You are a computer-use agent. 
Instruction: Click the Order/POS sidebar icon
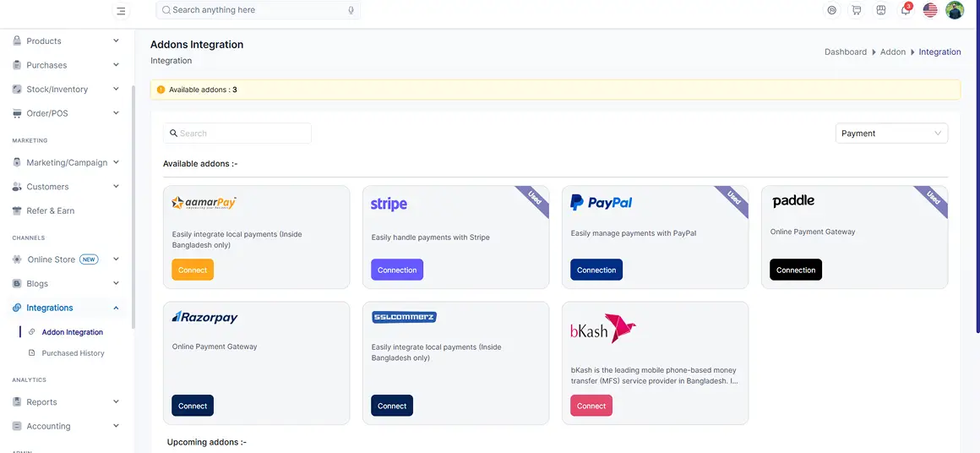[17, 114]
